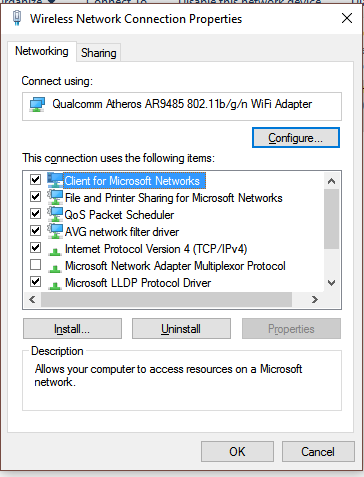Uncheck File and Printer Sharing checkbox

35,197
